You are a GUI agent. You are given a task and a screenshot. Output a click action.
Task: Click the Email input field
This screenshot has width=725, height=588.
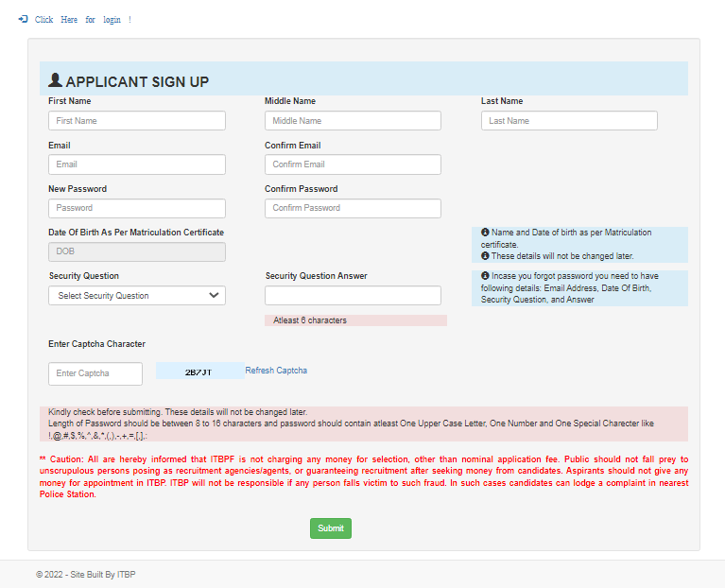(x=137, y=164)
